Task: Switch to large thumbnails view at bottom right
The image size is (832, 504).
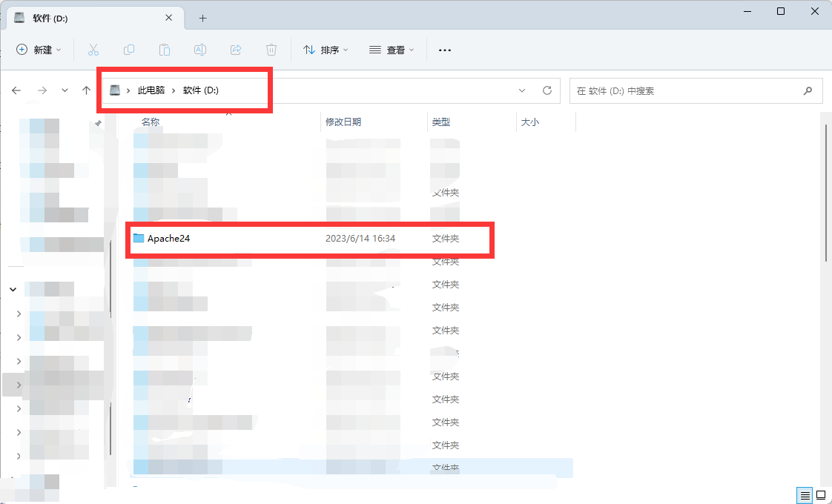Action: pyautogui.click(x=820, y=495)
